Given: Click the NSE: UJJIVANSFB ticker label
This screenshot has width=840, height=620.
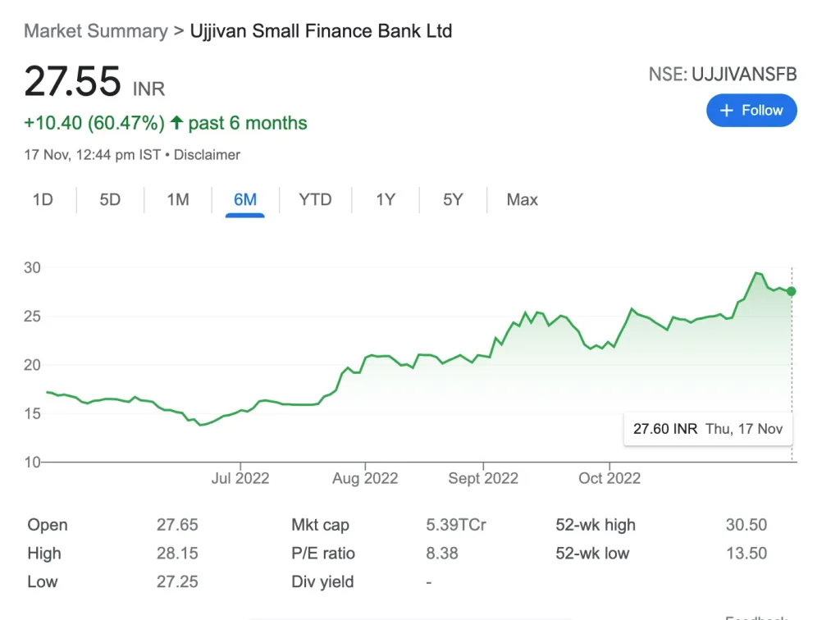Looking at the screenshot, I should click(723, 74).
